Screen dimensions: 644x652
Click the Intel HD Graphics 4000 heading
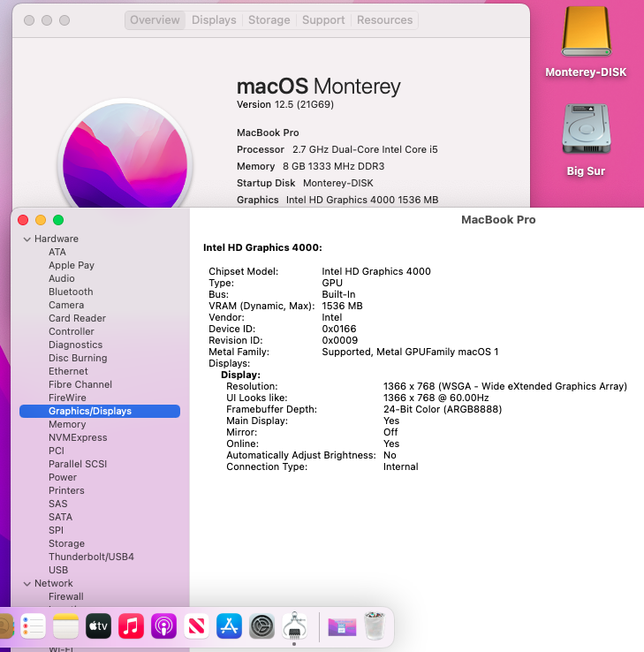pos(262,248)
